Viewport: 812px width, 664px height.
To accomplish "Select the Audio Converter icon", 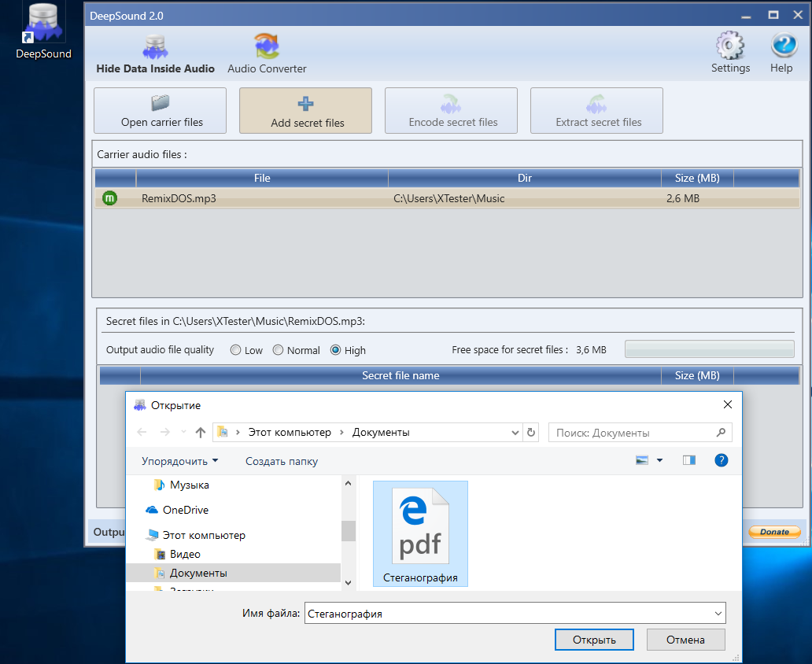I will click(x=267, y=46).
